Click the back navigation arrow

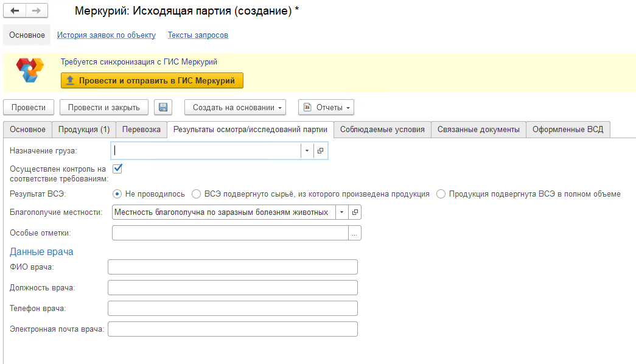(15, 11)
